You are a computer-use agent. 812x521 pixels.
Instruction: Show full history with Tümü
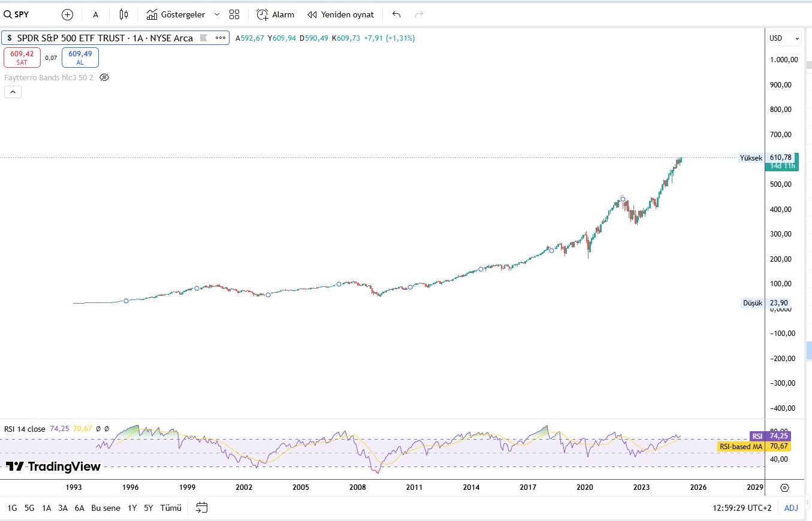tap(171, 508)
